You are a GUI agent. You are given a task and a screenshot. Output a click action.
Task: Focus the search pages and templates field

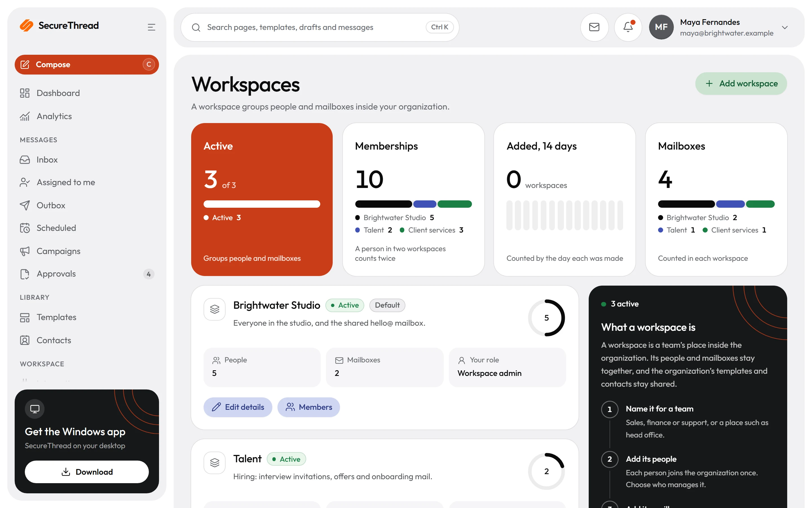[320, 27]
